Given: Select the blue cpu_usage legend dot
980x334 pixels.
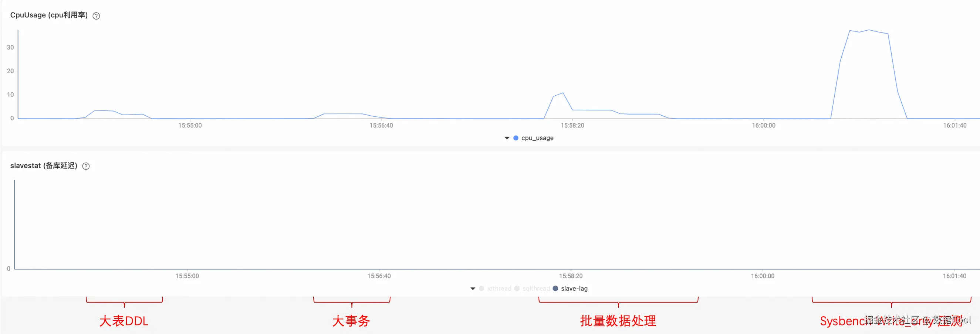Looking at the screenshot, I should coord(516,138).
